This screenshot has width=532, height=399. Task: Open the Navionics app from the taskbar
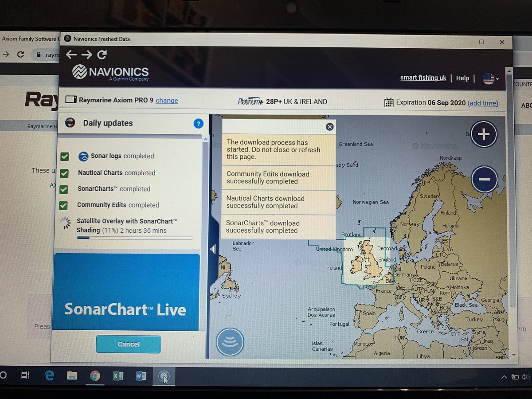tap(164, 376)
